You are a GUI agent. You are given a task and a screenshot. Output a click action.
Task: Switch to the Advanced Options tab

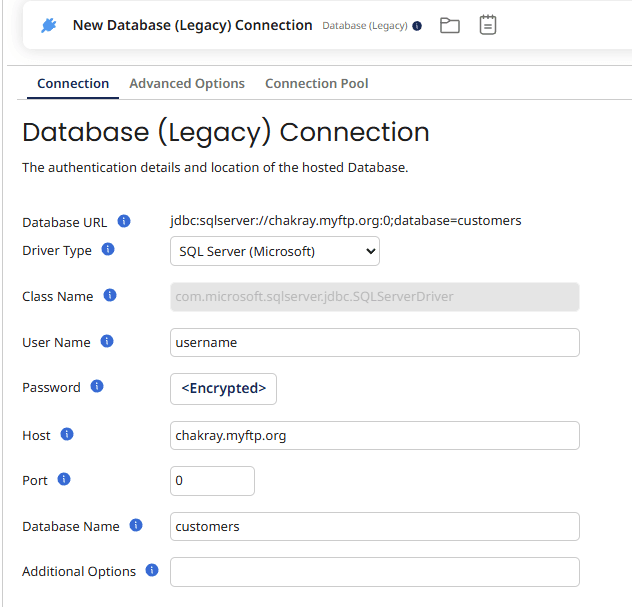point(187,84)
